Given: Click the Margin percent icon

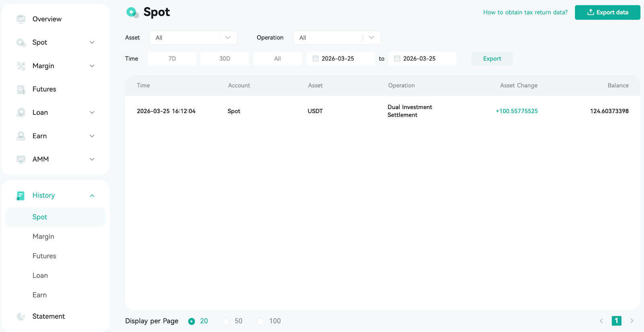Looking at the screenshot, I should [21, 66].
